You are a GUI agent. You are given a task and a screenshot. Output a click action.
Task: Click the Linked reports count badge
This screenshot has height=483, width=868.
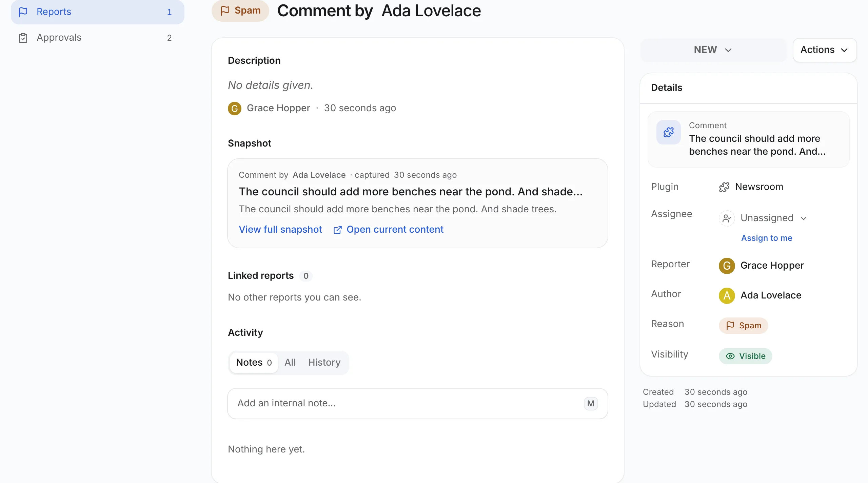point(306,276)
